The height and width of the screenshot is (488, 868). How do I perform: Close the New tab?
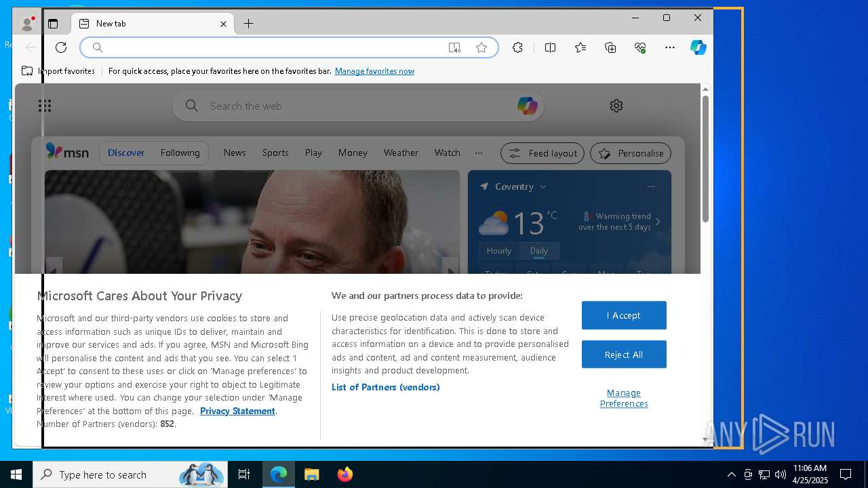(223, 24)
